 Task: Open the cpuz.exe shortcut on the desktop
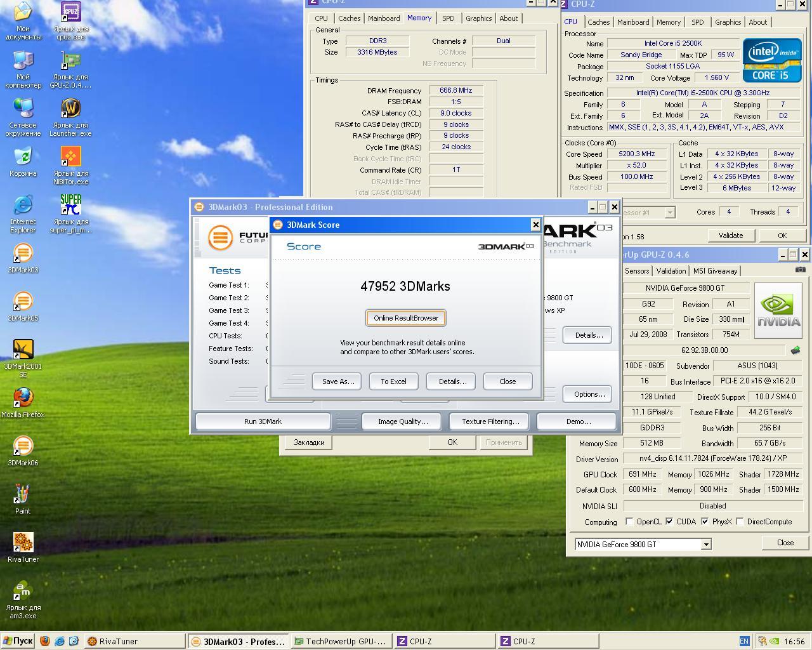coord(71,21)
